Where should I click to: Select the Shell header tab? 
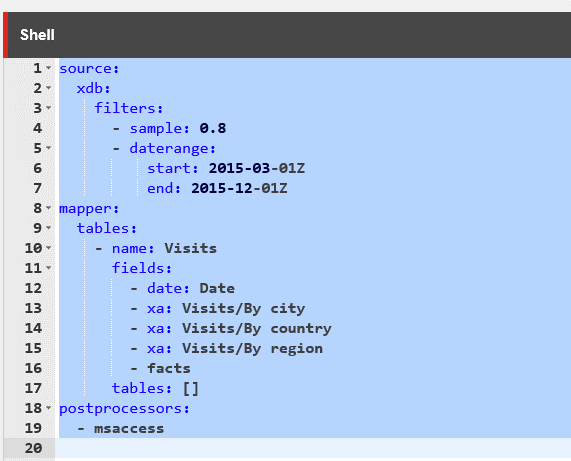37,35
